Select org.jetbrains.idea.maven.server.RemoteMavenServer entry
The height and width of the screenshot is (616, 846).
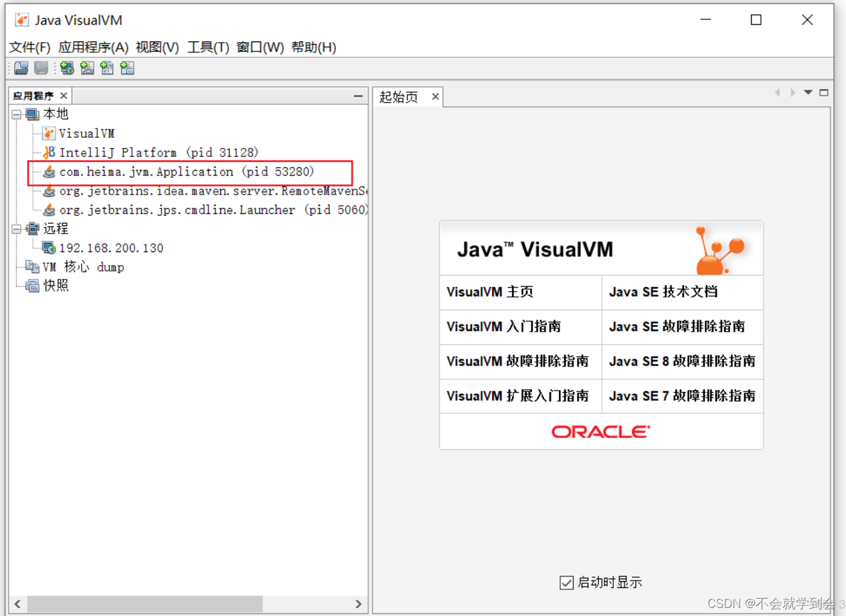[x=213, y=191]
